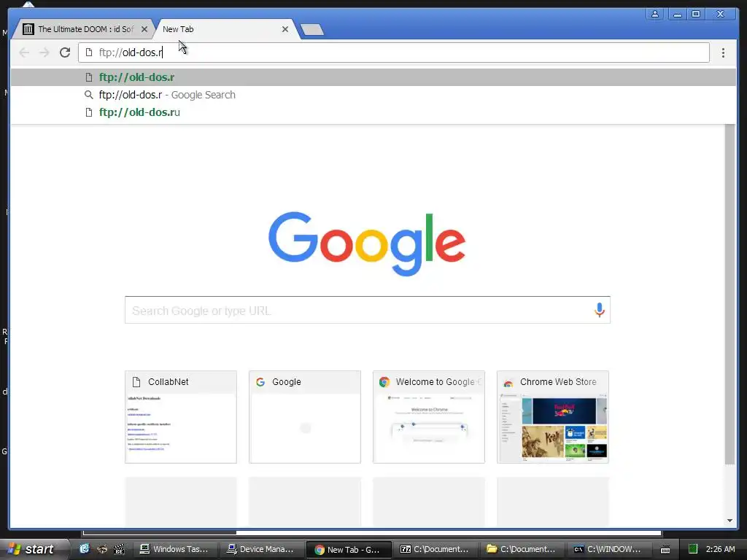Click the scroll-down arrow at the page bottom
747x560 pixels.
729,521
